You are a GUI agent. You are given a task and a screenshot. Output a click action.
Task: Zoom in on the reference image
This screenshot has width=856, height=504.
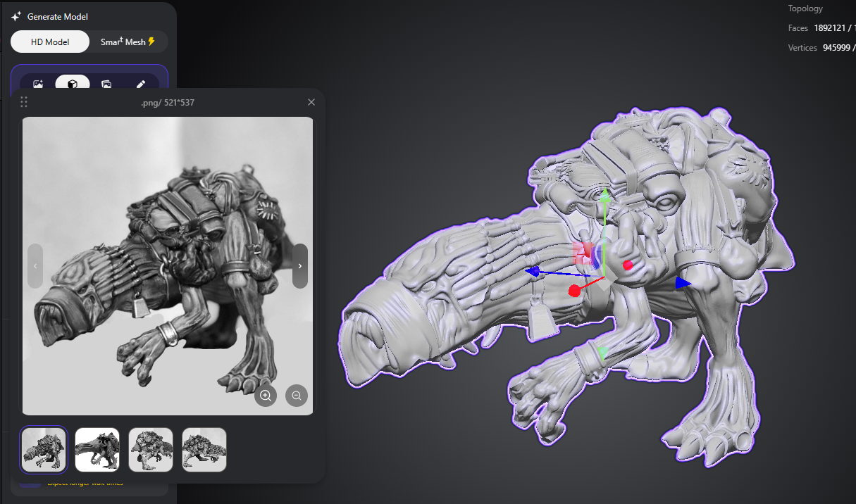click(x=266, y=396)
